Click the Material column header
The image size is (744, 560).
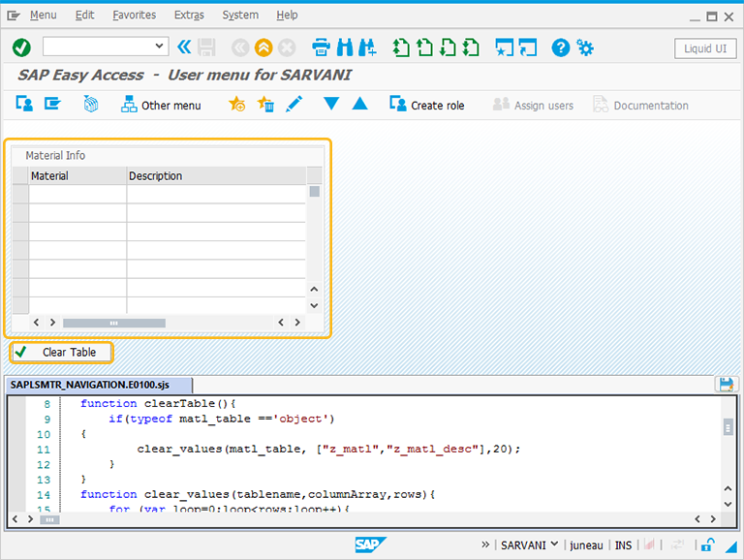(x=77, y=175)
